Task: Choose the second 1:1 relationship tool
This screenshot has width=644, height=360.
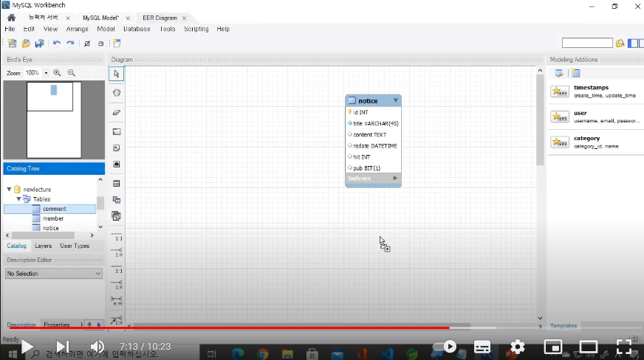Action: click(x=117, y=269)
